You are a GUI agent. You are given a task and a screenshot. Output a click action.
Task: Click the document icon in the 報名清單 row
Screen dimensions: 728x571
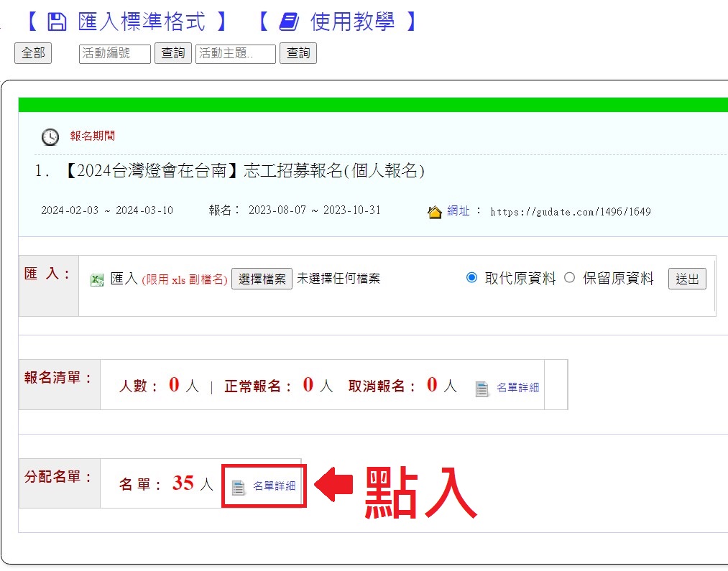pos(482,388)
